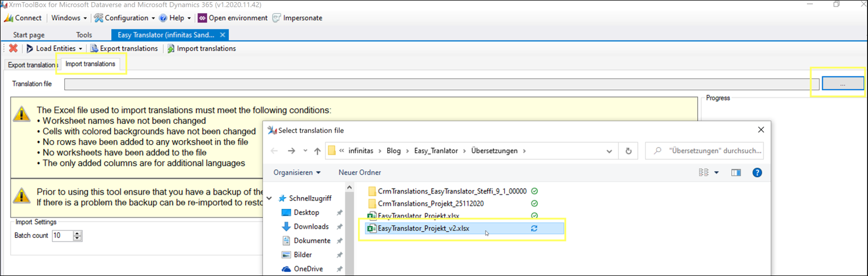Click pin icon next to Downloads
Screen dimensions: 868x276
(x=339, y=227)
